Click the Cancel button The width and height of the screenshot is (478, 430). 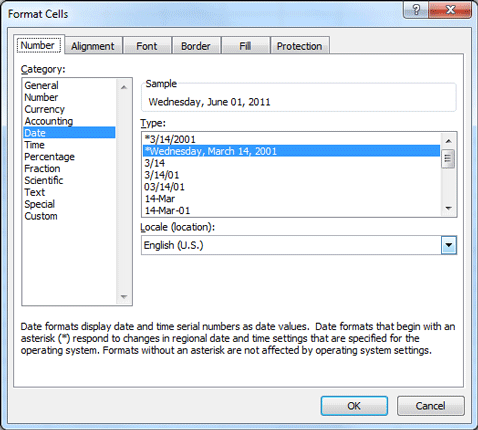(x=430, y=406)
